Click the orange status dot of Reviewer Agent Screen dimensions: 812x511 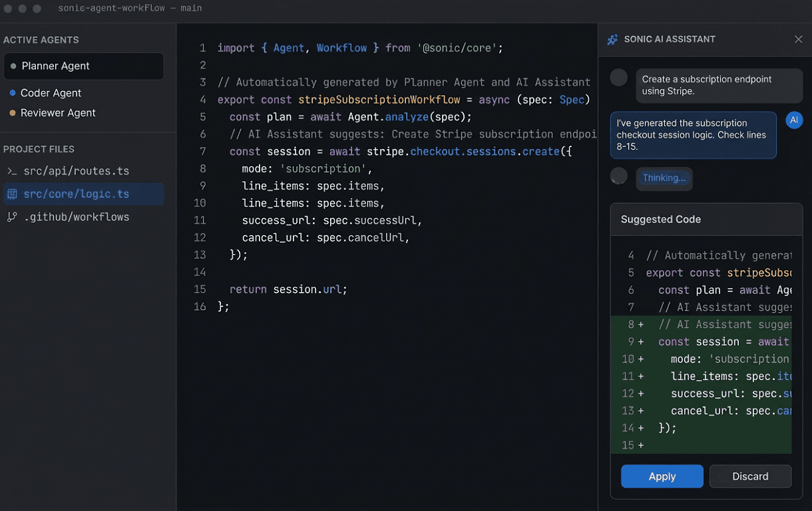click(x=12, y=113)
